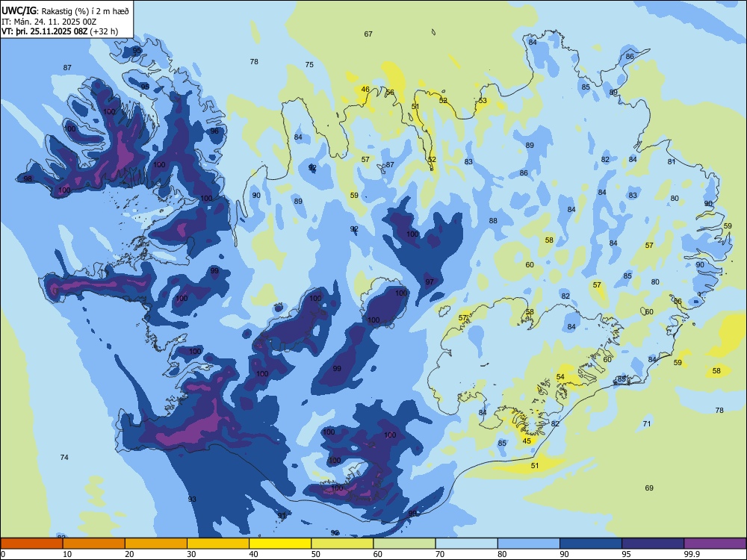The width and height of the screenshot is (747, 560).
Task: Click the '10' legend tick label
Action: tap(67, 554)
